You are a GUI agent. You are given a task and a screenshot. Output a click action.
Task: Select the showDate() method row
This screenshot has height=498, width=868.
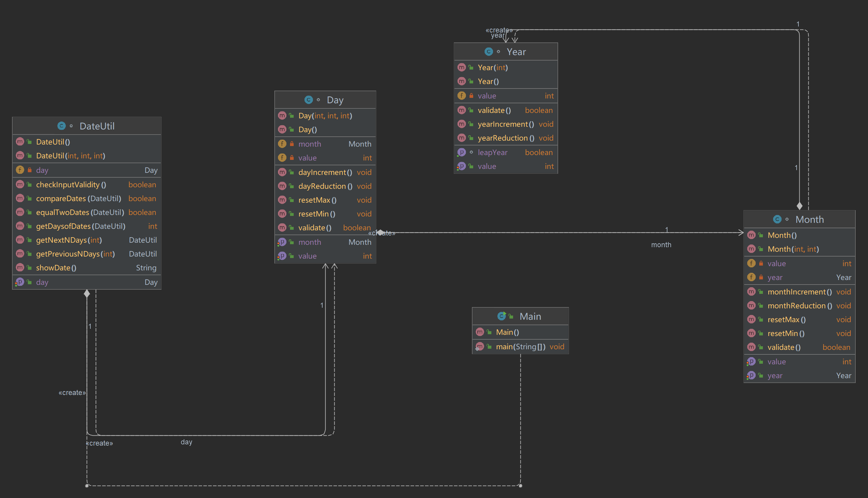pyautogui.click(x=56, y=268)
